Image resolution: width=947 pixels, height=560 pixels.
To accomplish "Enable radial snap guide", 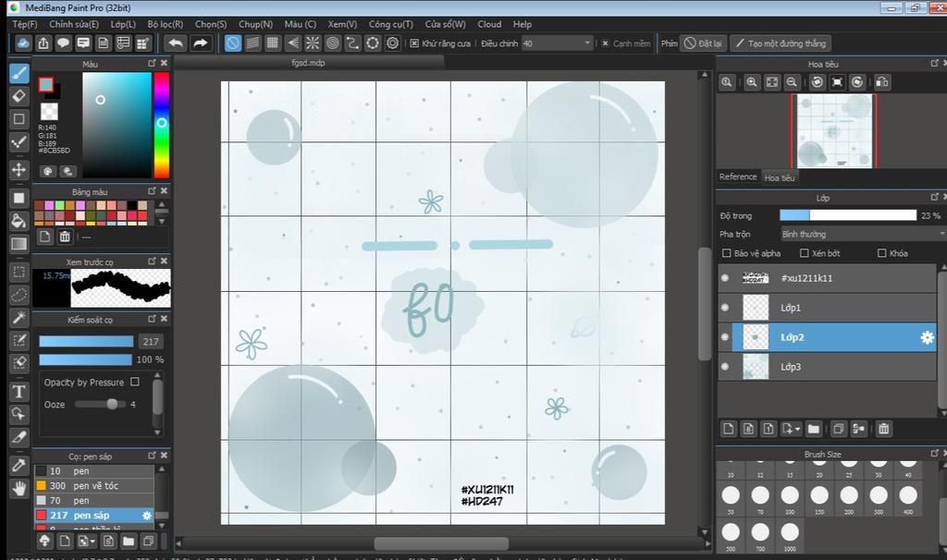I will pos(313,43).
